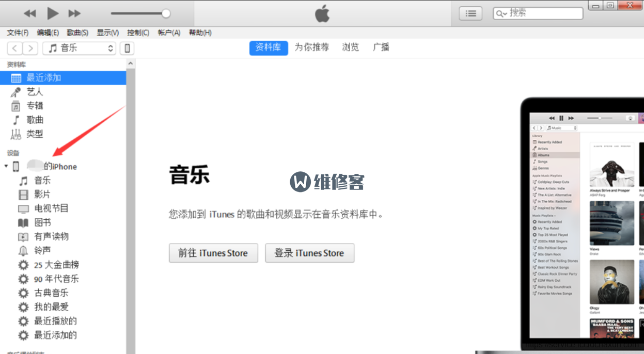This screenshot has width=644, height=354.
Task: Open the 帮助(H) menu
Action: click(200, 33)
